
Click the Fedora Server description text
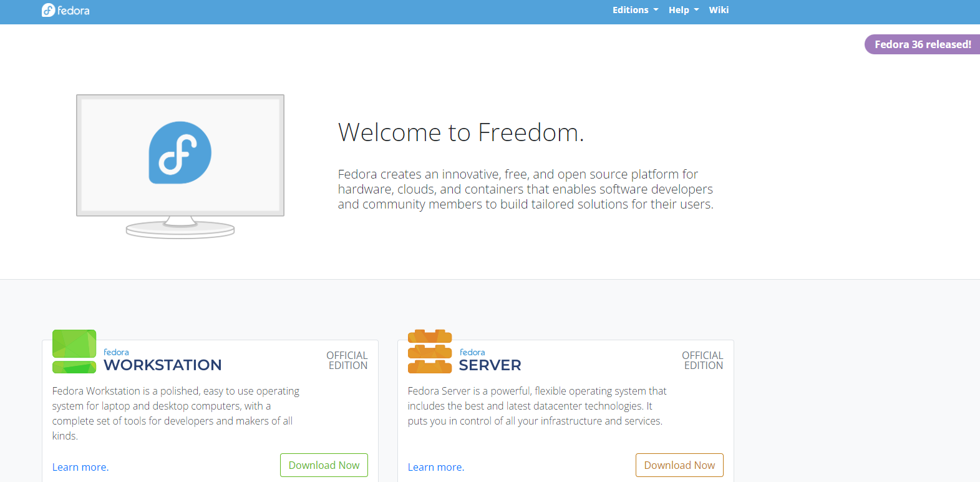coord(536,406)
